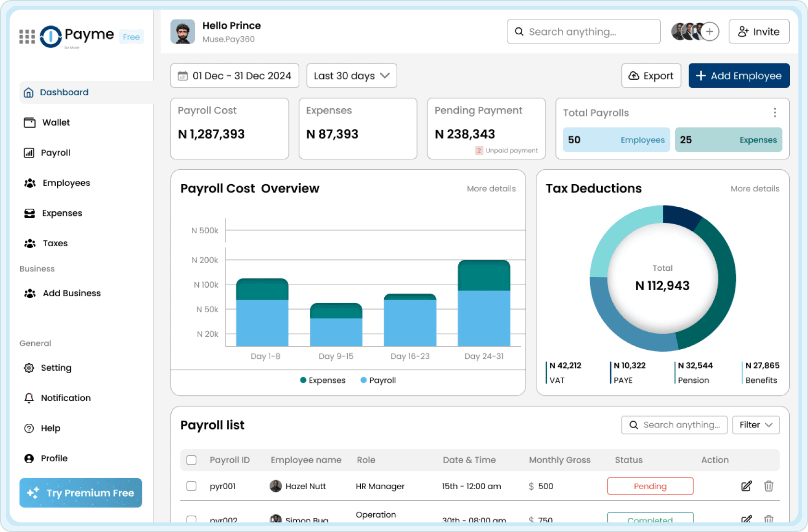
Task: Check the checkbox for payroll pyr001
Action: 191,486
